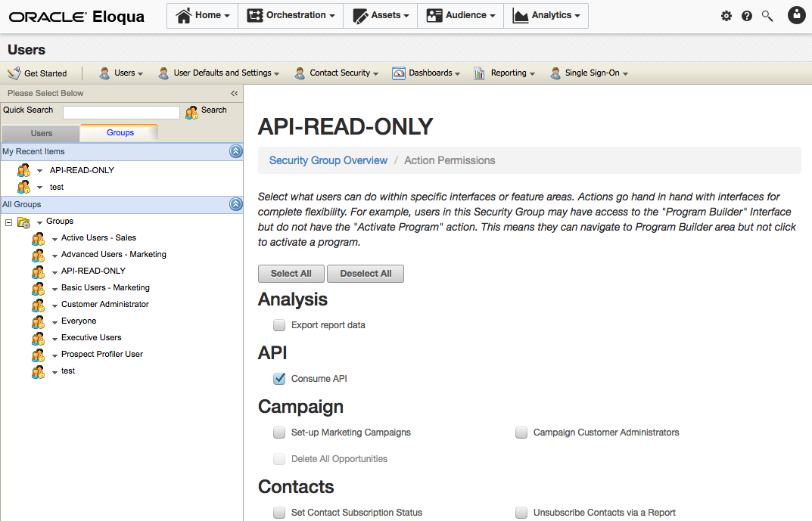Viewport: 812px width, 521px height.
Task: Collapse the My Recent Items section
Action: 235,151
